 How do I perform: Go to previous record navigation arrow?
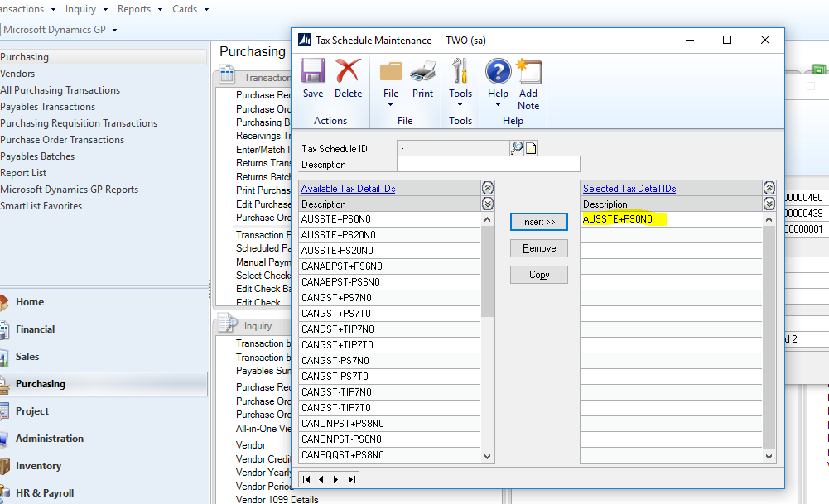[321, 480]
